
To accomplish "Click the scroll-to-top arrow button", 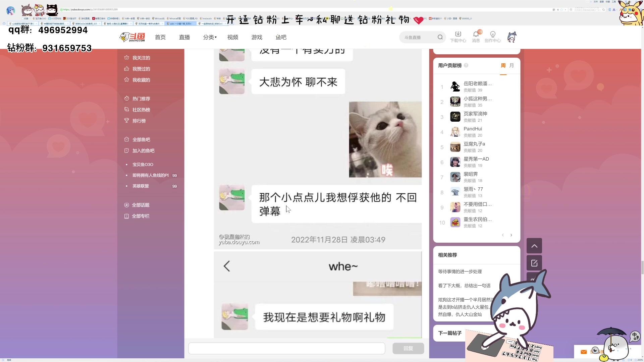I will (x=534, y=246).
